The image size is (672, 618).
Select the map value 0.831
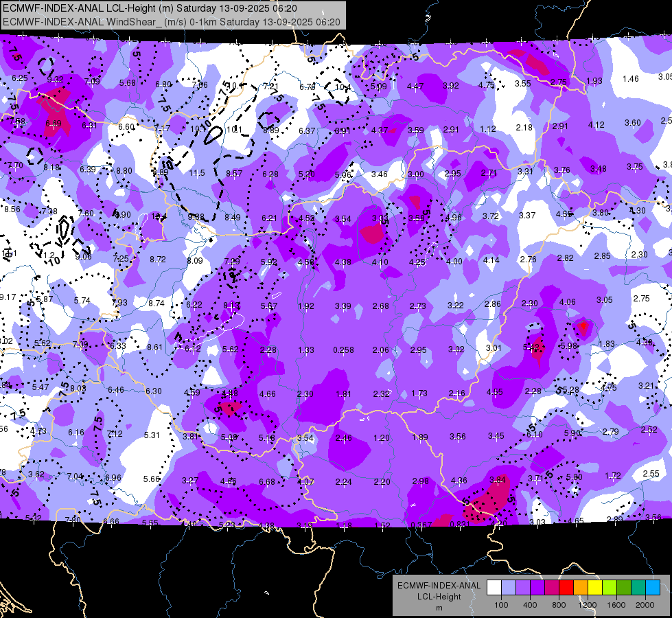tap(459, 524)
